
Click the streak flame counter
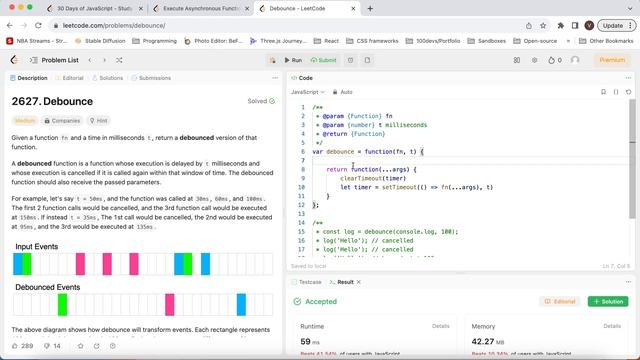pos(555,60)
